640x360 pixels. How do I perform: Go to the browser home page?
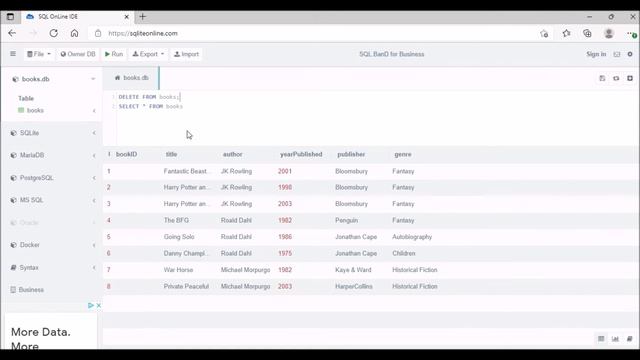(74, 33)
